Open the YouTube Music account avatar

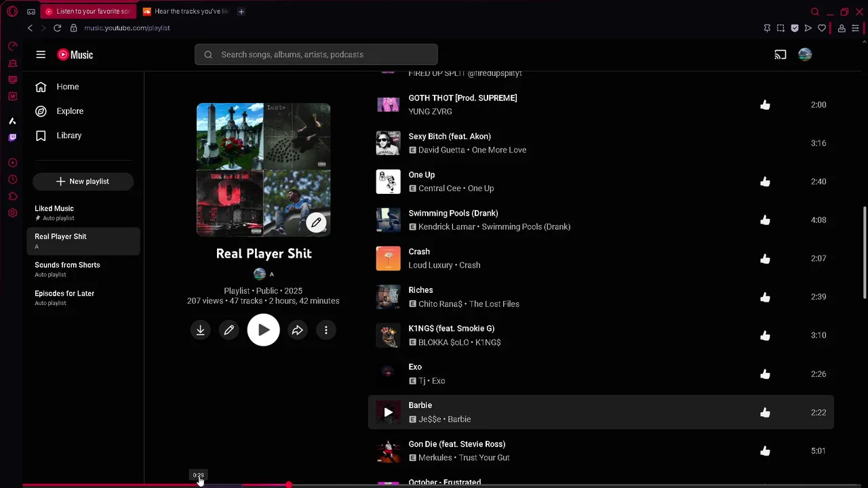(805, 55)
